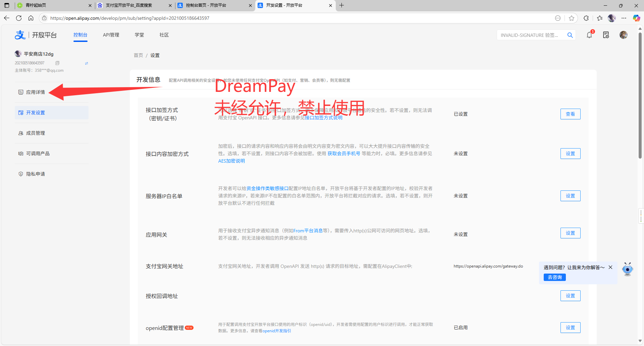Image resolution: width=644 pixels, height=346 pixels.
Task: Open the document/agreement icon in the top bar
Action: 606,35
